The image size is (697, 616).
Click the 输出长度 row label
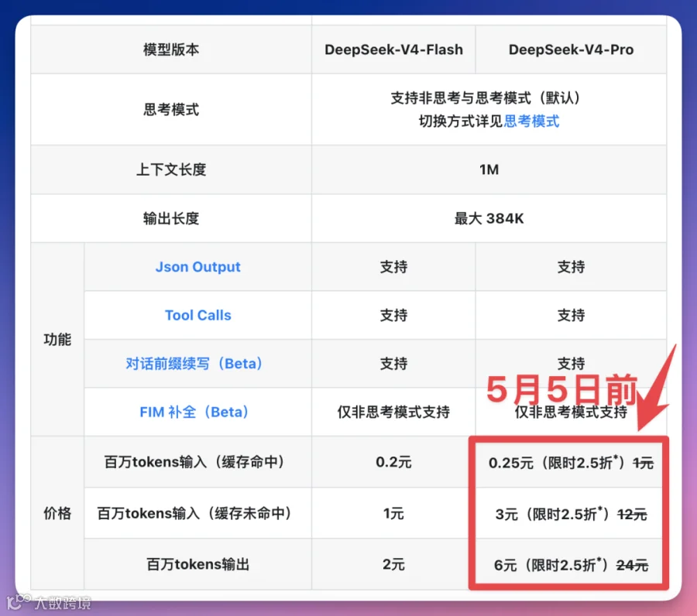point(171,218)
